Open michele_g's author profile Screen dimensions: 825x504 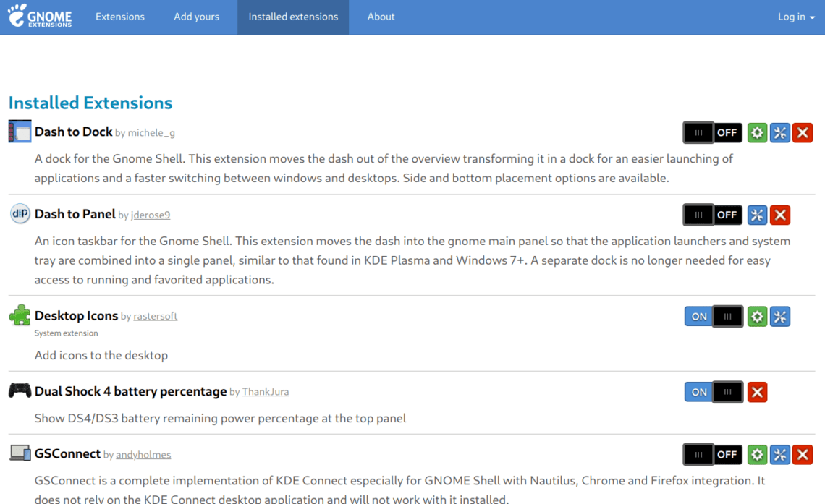point(151,132)
